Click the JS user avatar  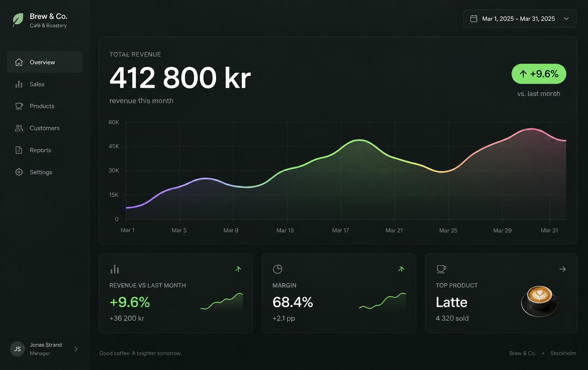(17, 349)
